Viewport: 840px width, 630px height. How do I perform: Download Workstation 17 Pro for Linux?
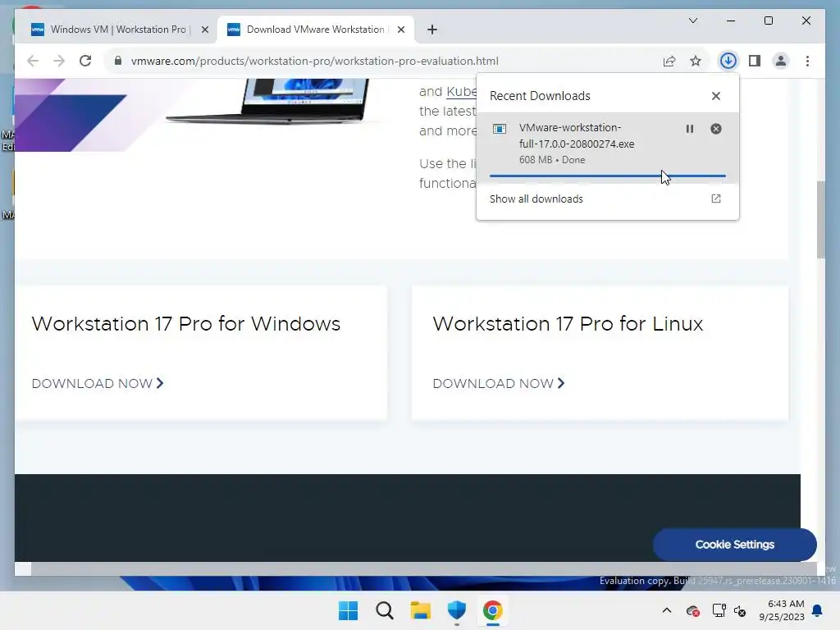coord(499,384)
